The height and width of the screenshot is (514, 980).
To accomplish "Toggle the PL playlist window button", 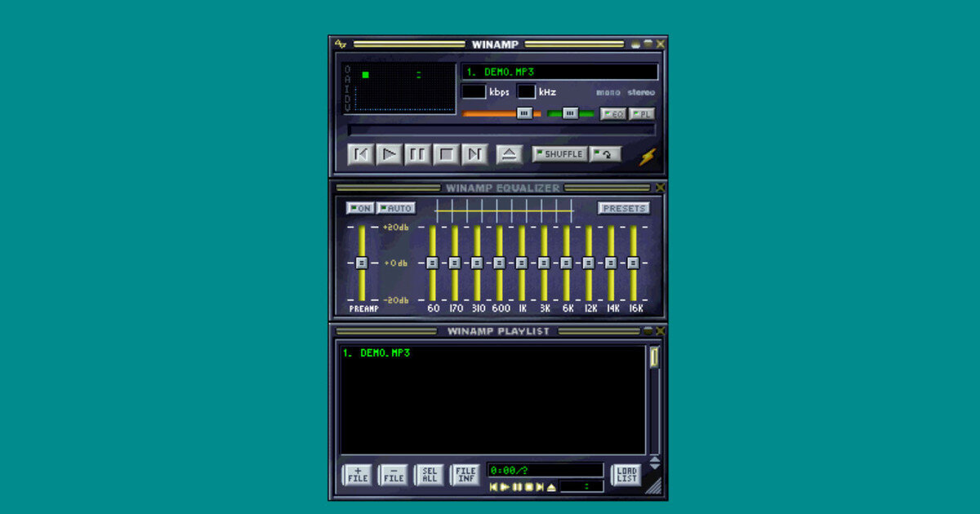I will pos(642,114).
